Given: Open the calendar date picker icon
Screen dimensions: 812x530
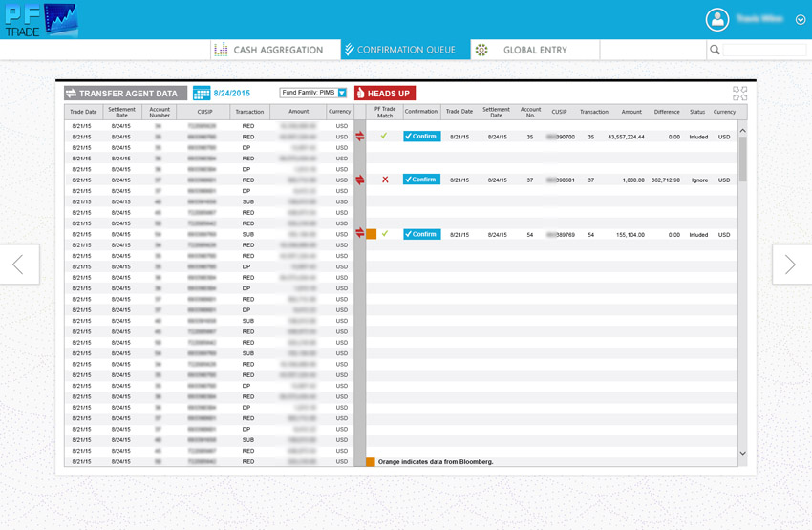Looking at the screenshot, I should tap(202, 94).
